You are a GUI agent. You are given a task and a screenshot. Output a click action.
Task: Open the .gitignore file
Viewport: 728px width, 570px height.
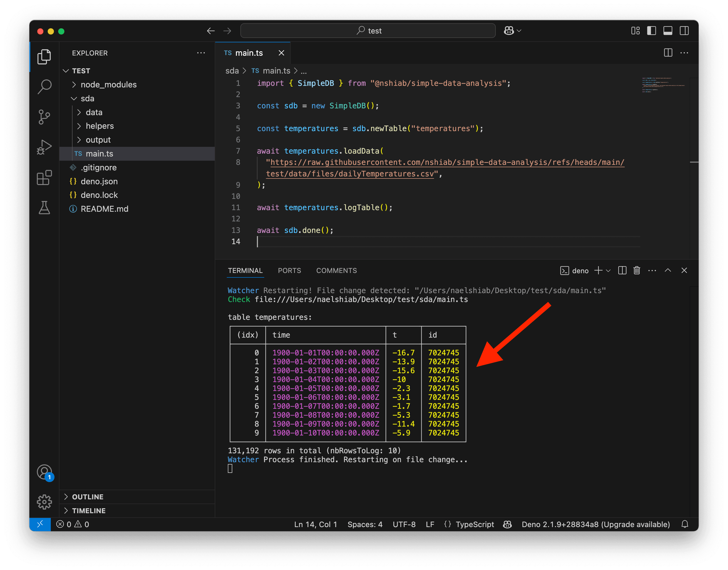coord(137,167)
